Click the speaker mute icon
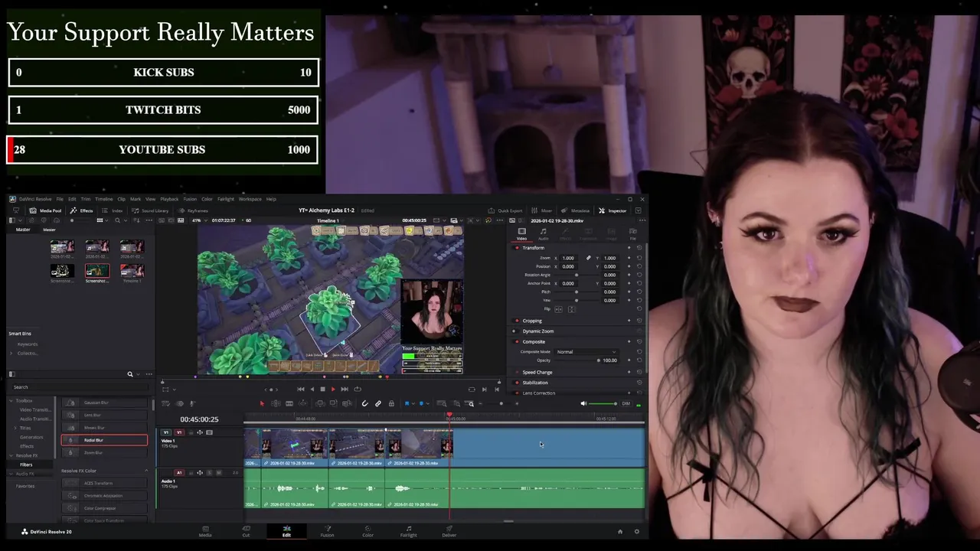 point(583,403)
